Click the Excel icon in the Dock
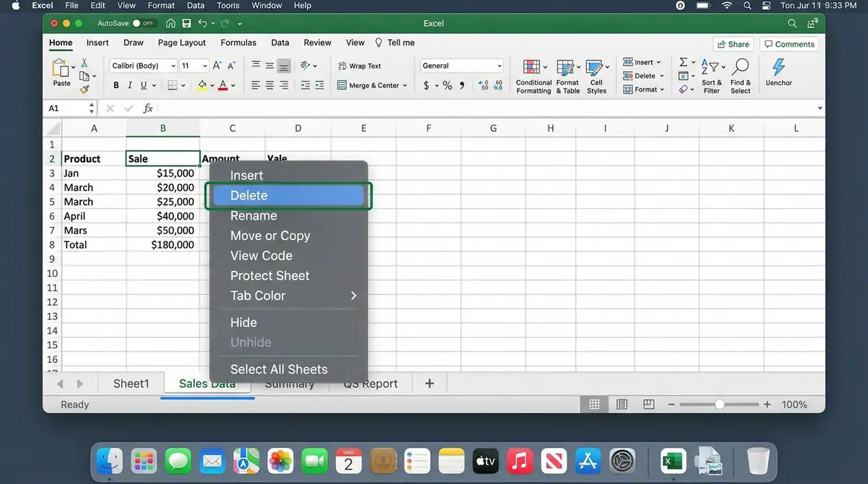 (x=673, y=461)
